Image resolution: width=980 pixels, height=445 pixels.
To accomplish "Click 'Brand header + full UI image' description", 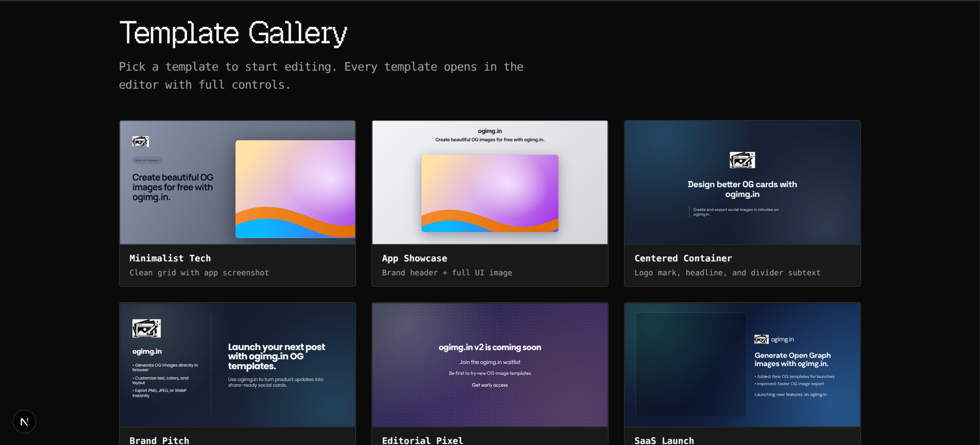I will click(x=447, y=273).
